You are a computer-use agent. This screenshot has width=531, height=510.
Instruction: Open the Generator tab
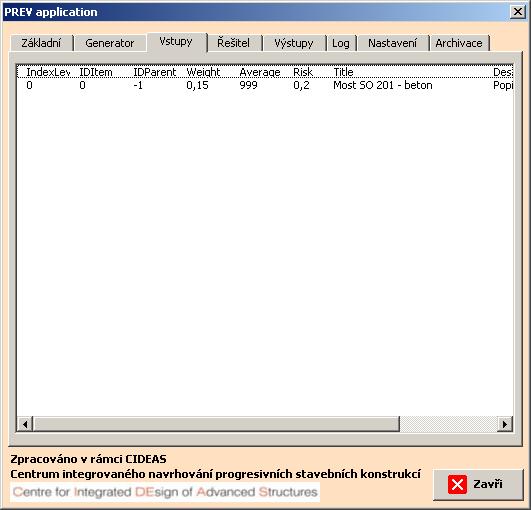110,43
